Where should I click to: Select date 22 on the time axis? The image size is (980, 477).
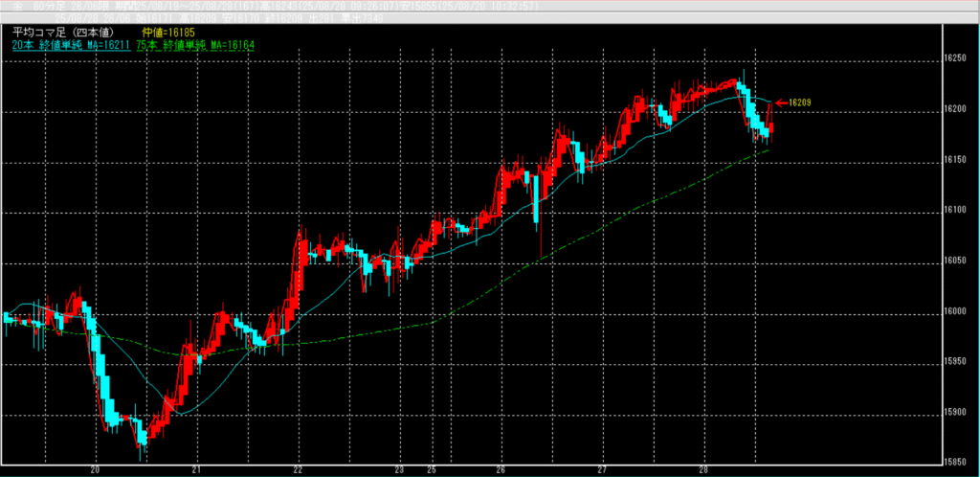click(x=299, y=470)
